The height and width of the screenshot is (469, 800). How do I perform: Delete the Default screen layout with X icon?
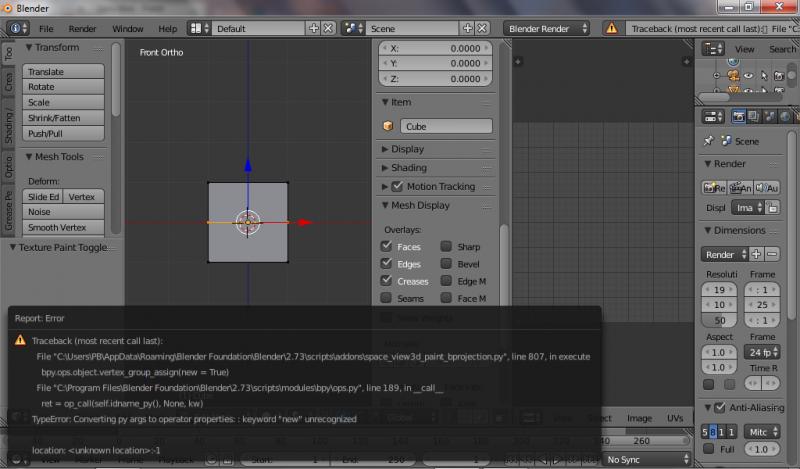pos(329,29)
